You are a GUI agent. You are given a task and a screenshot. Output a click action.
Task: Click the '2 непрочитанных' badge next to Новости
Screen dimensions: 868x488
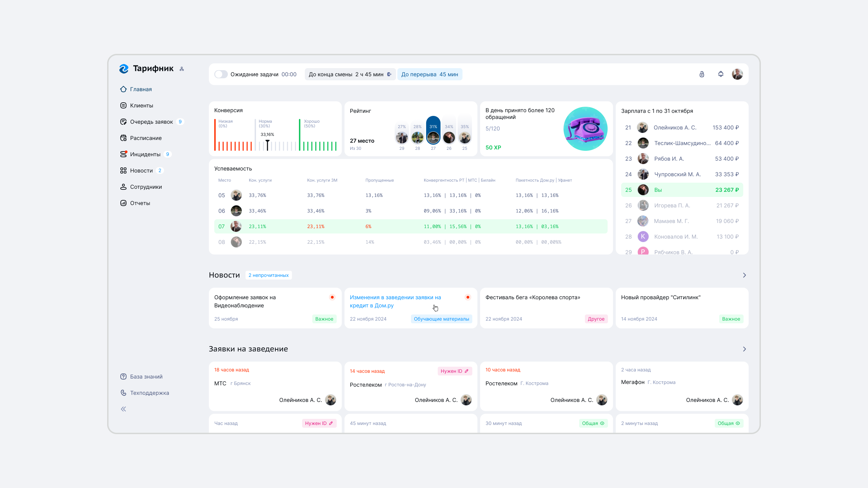coord(269,275)
